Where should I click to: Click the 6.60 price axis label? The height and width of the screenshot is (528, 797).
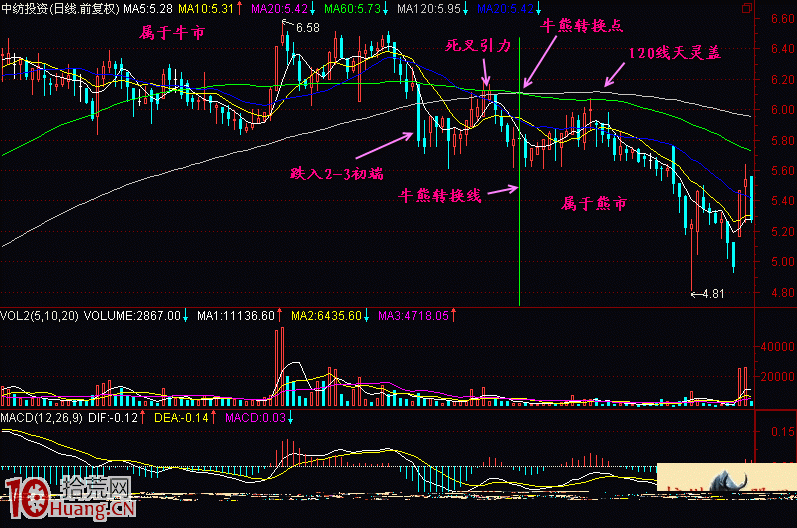(782, 19)
